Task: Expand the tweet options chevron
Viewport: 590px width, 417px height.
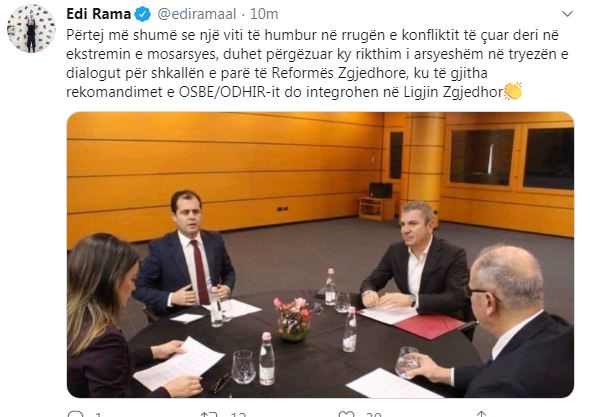Action: click(567, 14)
